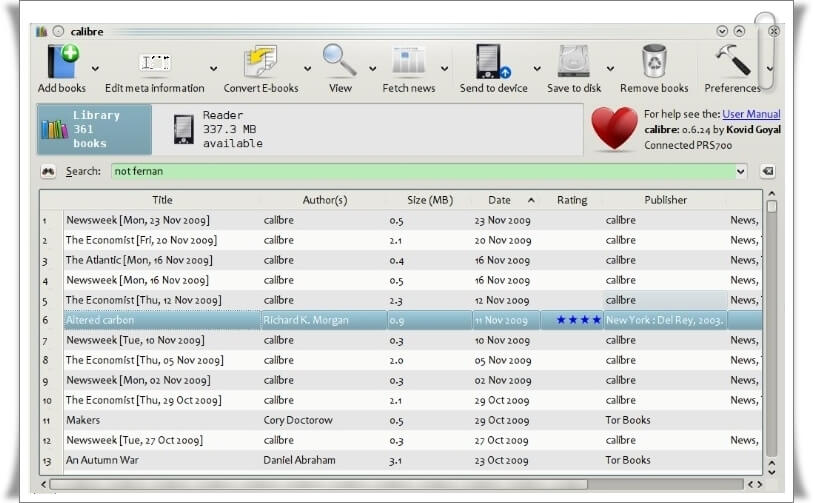Click the binoculars advanced search icon
The height and width of the screenshot is (503, 813).
click(48, 172)
